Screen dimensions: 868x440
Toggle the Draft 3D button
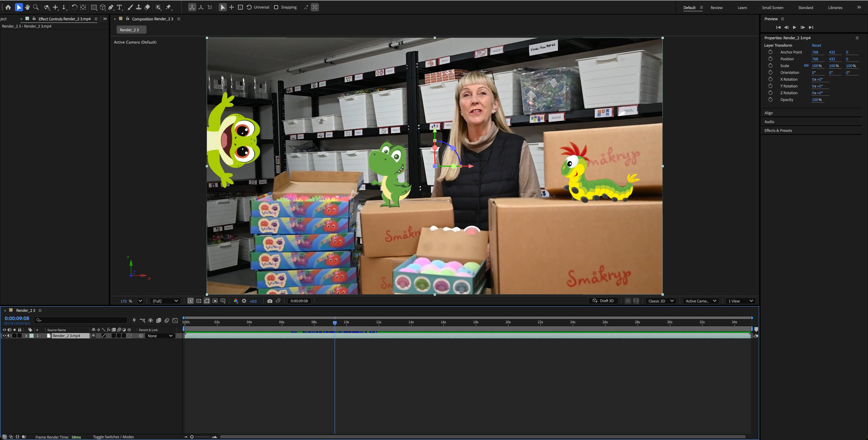tap(603, 301)
